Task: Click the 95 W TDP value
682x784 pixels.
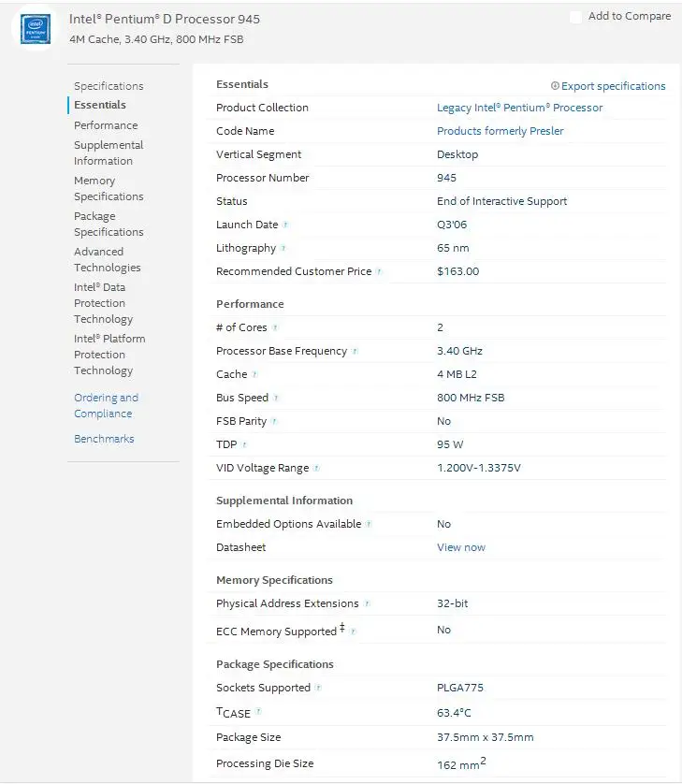Action: pos(450,444)
